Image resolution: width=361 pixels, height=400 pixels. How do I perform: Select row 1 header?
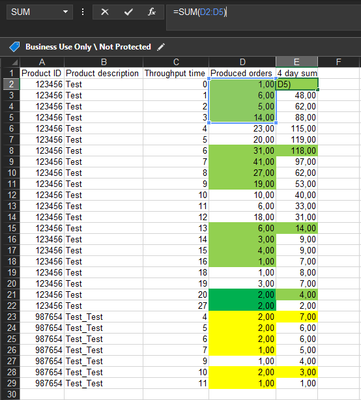coord(11,73)
